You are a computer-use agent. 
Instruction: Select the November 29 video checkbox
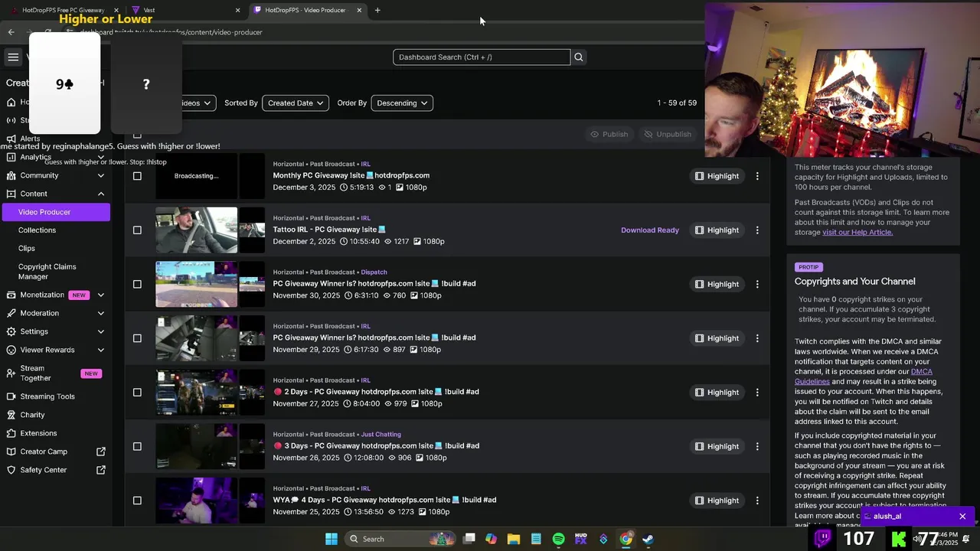pyautogui.click(x=137, y=338)
